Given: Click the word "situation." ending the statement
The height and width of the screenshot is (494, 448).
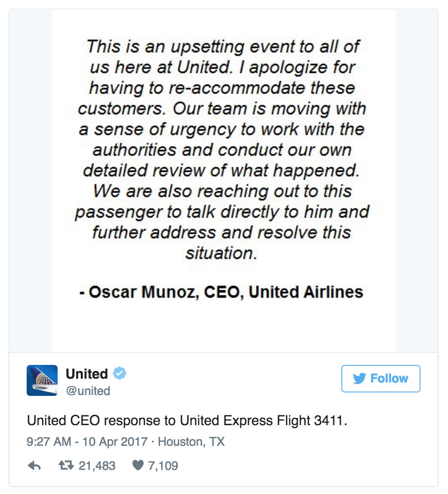Looking at the screenshot, I should click(x=221, y=253).
